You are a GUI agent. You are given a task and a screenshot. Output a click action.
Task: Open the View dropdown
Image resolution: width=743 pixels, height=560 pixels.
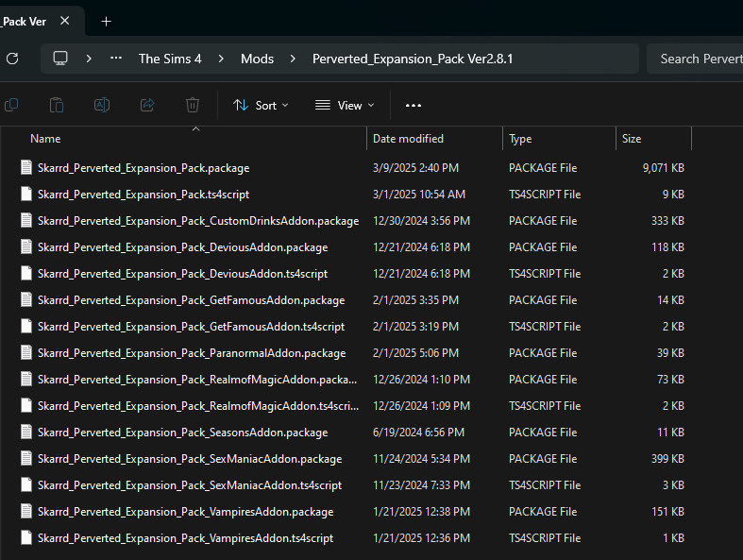click(345, 105)
